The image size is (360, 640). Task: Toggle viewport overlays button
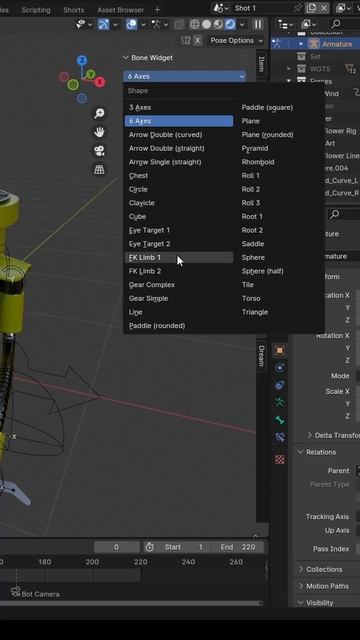click(131, 24)
